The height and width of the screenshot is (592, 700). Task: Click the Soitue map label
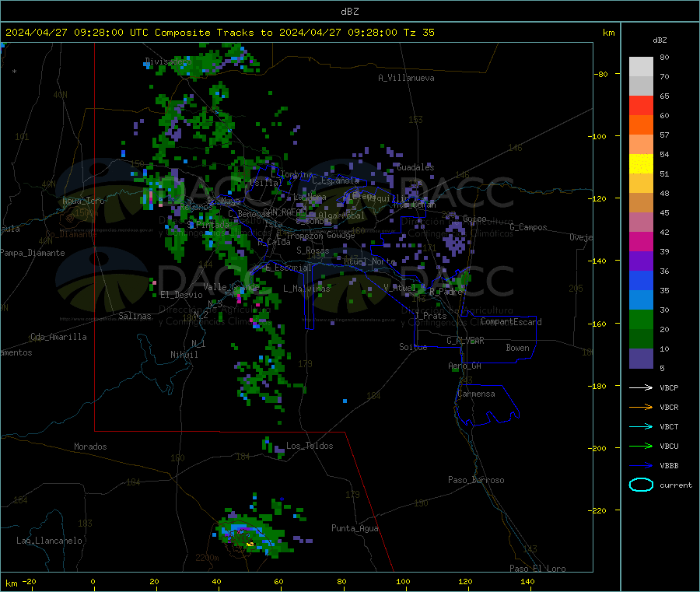414,347
